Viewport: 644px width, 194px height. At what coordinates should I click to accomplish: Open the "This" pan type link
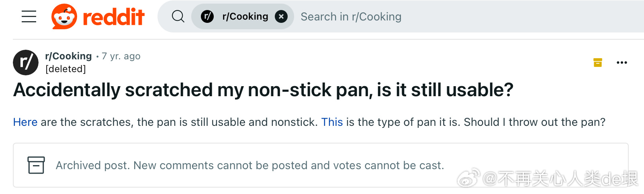pyautogui.click(x=332, y=122)
